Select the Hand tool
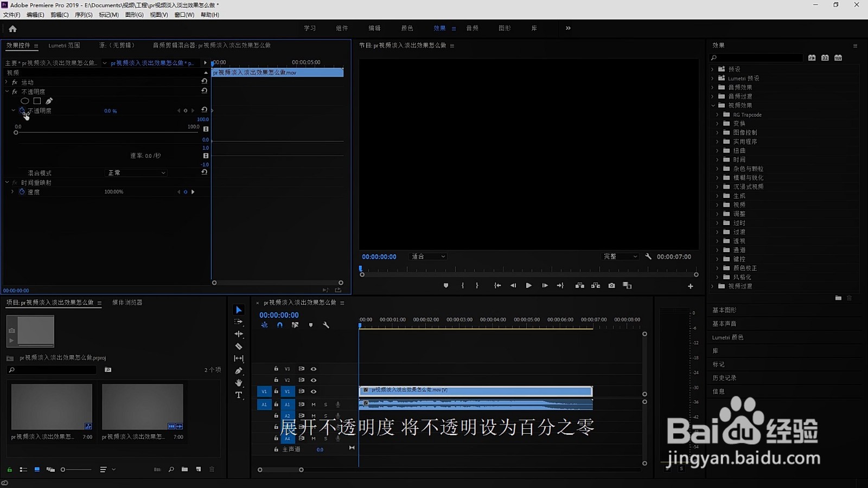The width and height of the screenshot is (868, 488). coord(239,383)
